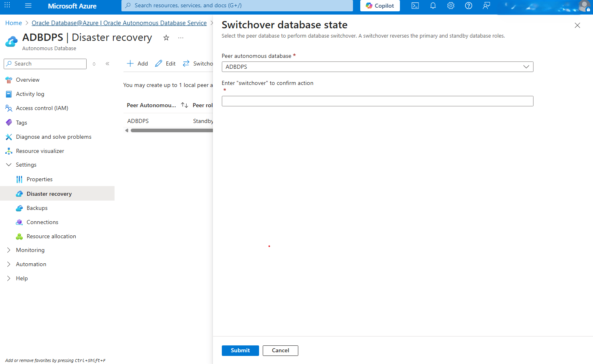Viewport: 593px width, 364px height.
Task: Expand the Automation section
Action: [31, 264]
